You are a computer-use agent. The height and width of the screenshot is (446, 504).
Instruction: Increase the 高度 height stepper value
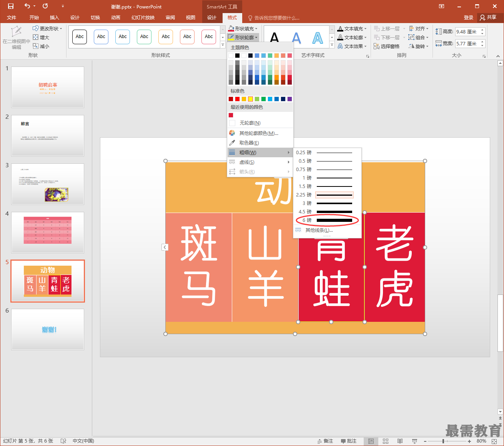(482, 30)
